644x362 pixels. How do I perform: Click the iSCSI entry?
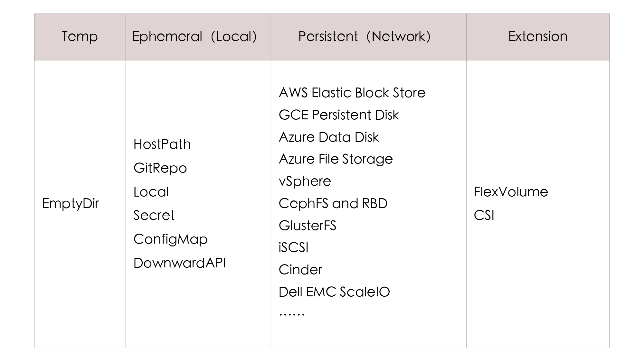[293, 247]
